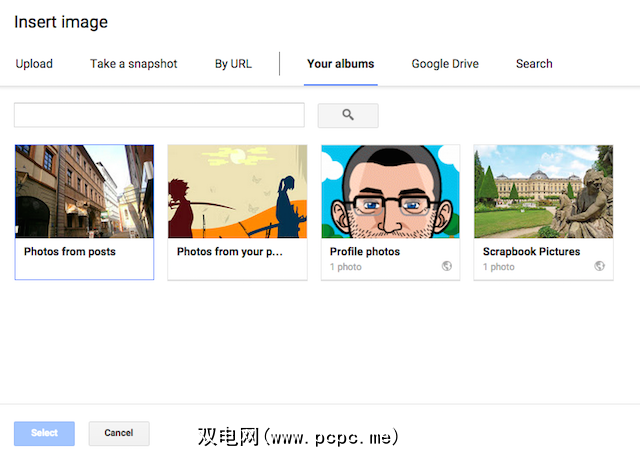Select the street photo album thumbnail
Viewport: 640px width, 460px height.
(x=85, y=191)
